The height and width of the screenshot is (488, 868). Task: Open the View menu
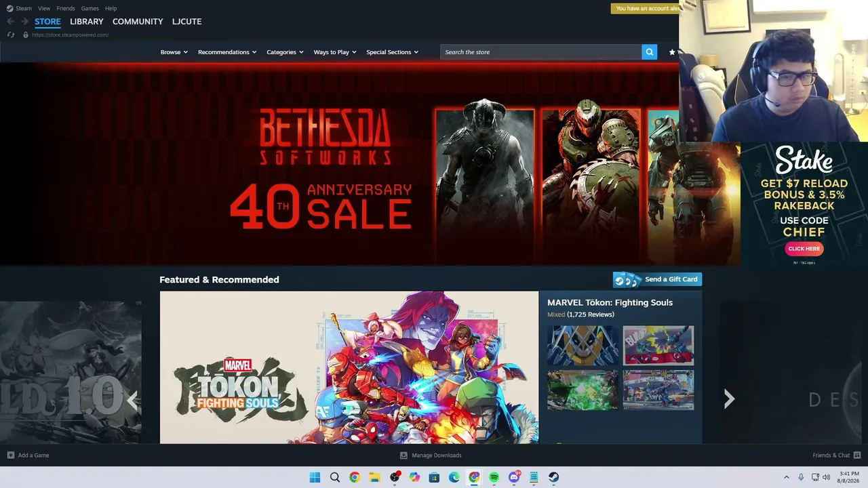[x=44, y=8]
